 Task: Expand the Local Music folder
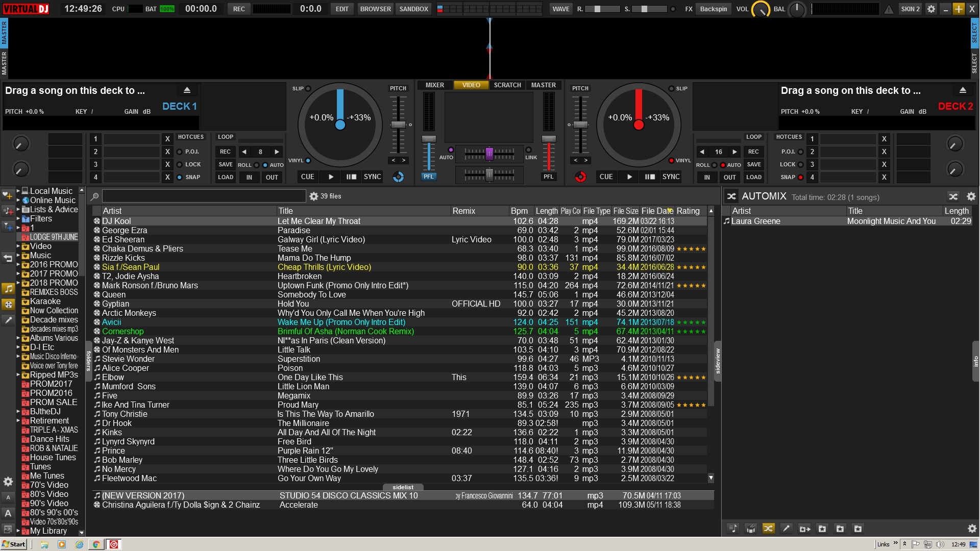pyautogui.click(x=18, y=191)
